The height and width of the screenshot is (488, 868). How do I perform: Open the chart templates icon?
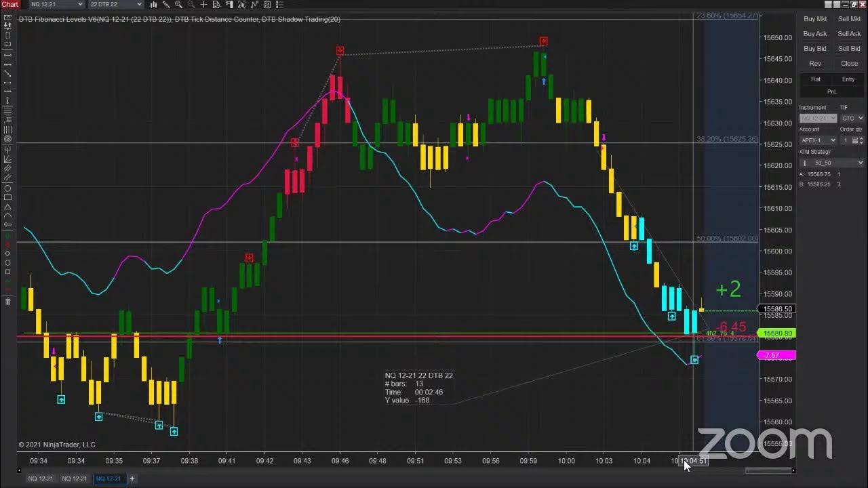[x=267, y=5]
